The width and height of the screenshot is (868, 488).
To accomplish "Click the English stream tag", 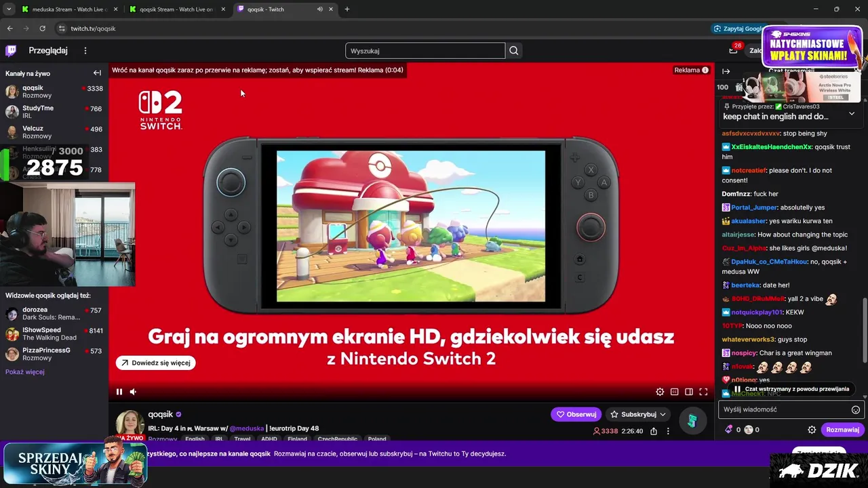I will (195, 439).
